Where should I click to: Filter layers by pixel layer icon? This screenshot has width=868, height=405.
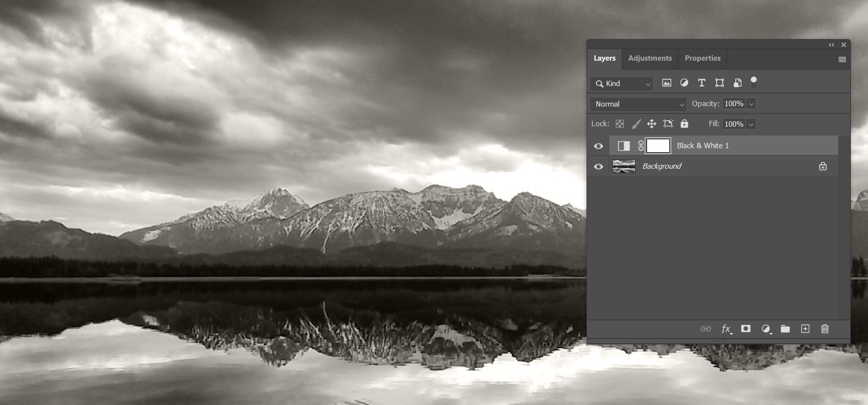click(x=666, y=83)
